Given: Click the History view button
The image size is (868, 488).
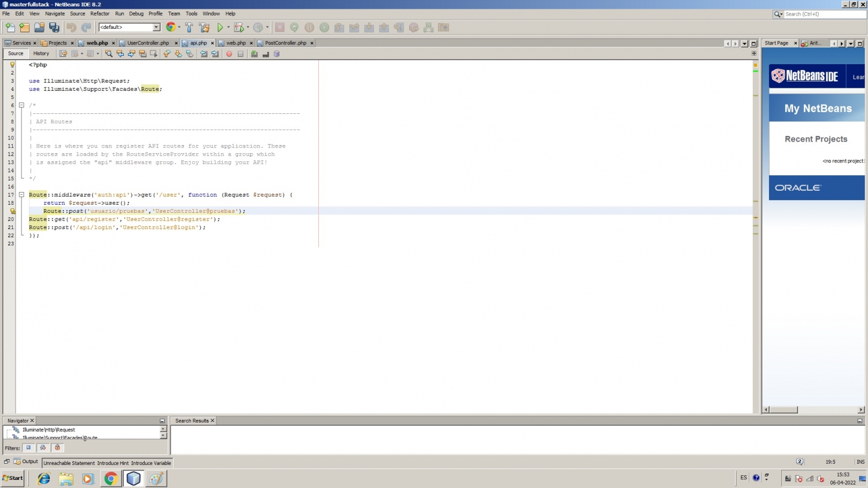Looking at the screenshot, I should [41, 53].
